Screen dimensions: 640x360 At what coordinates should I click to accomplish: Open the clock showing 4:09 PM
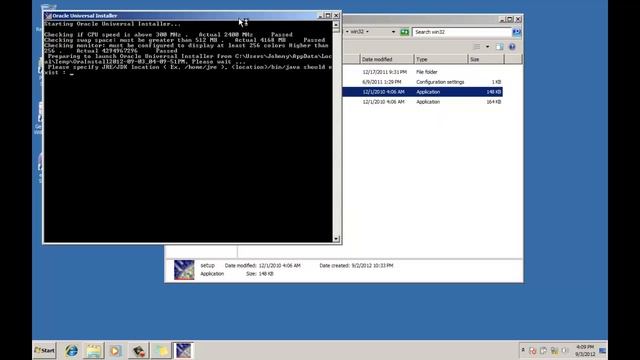click(585, 351)
